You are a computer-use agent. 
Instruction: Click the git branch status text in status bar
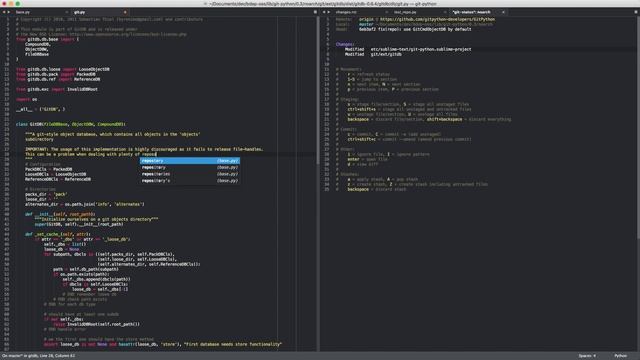[x=38, y=356]
